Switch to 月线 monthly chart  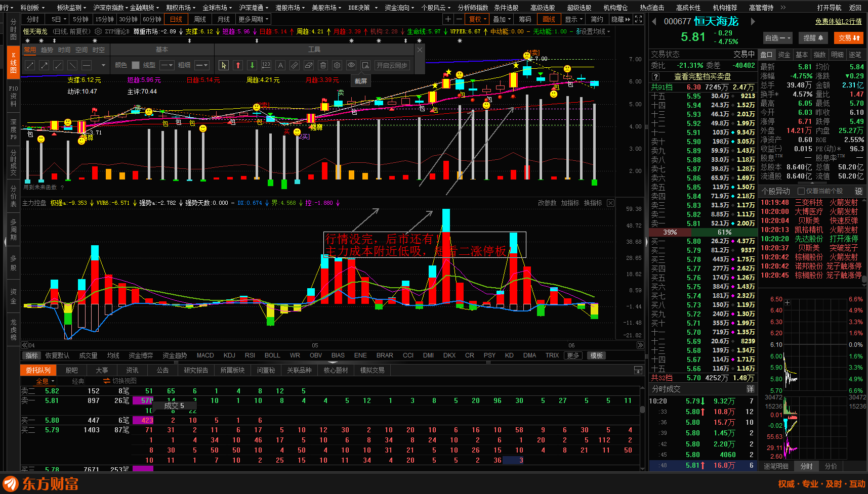[224, 19]
